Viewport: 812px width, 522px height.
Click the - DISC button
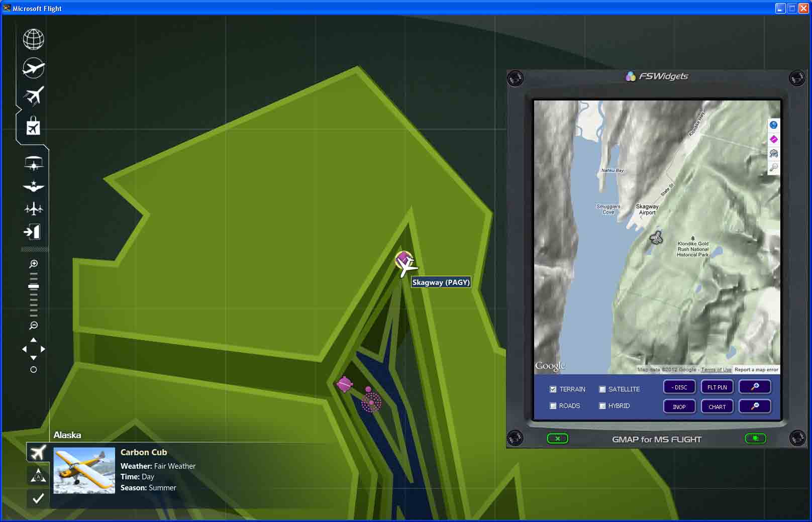point(679,387)
